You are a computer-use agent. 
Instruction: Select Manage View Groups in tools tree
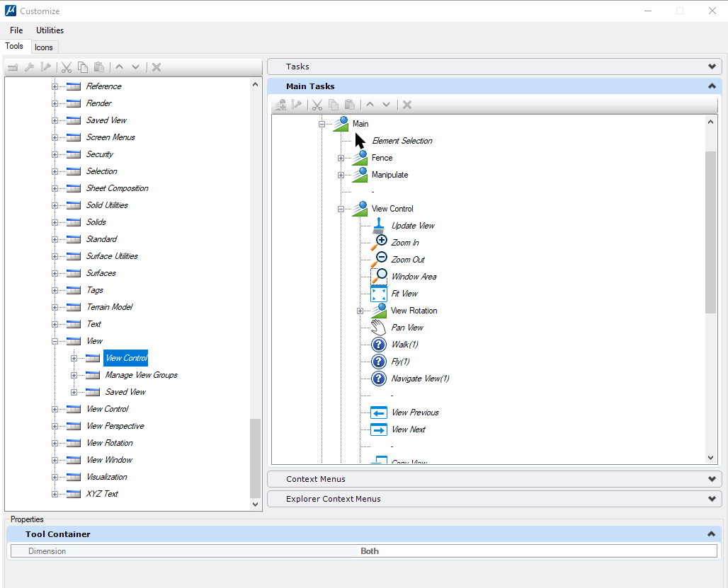(141, 375)
